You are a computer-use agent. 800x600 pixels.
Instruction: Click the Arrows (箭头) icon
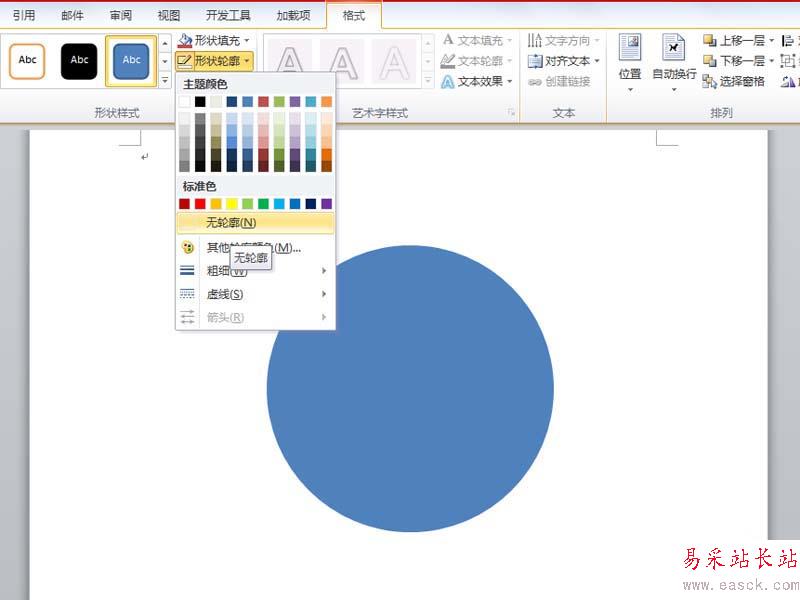click(187, 317)
